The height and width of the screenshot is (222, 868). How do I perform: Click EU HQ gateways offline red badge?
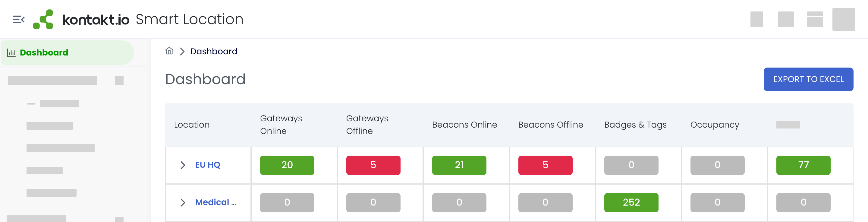click(x=373, y=165)
